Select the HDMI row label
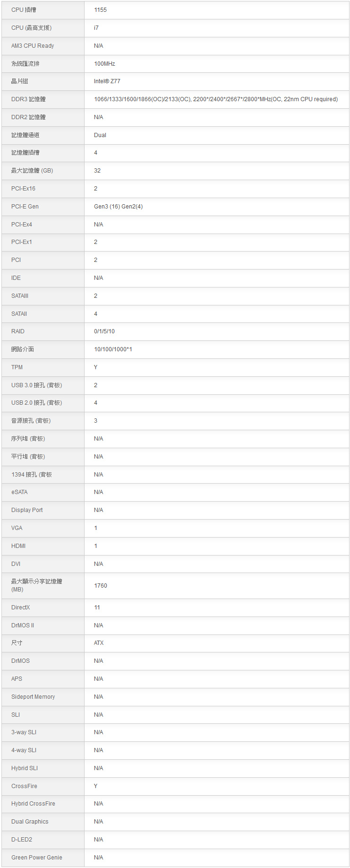Image resolution: width=350 pixels, height=868 pixels. 18,546
